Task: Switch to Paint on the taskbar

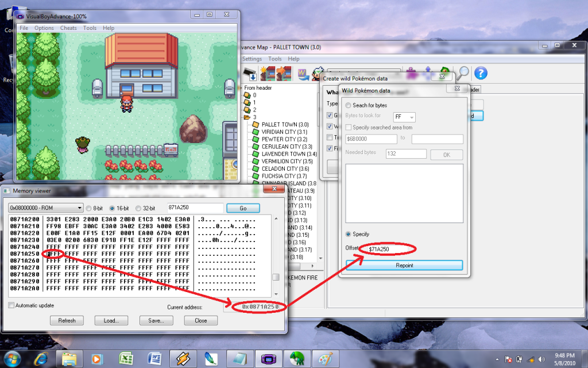Action: click(326, 359)
